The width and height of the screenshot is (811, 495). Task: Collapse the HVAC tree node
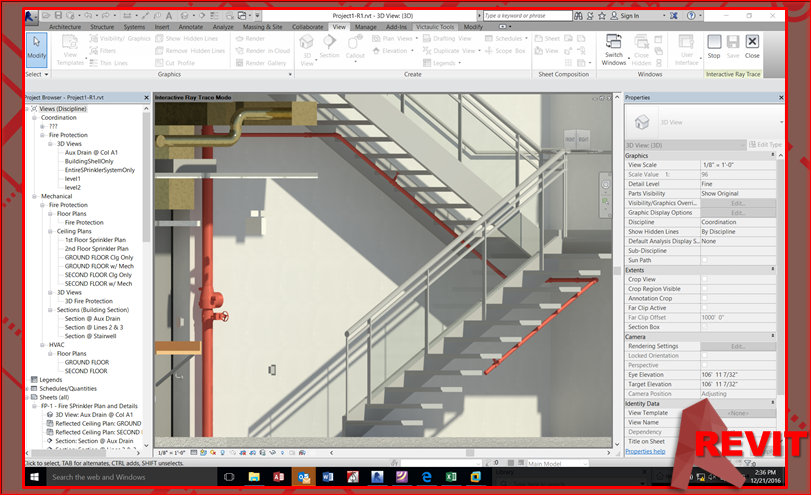pos(44,344)
